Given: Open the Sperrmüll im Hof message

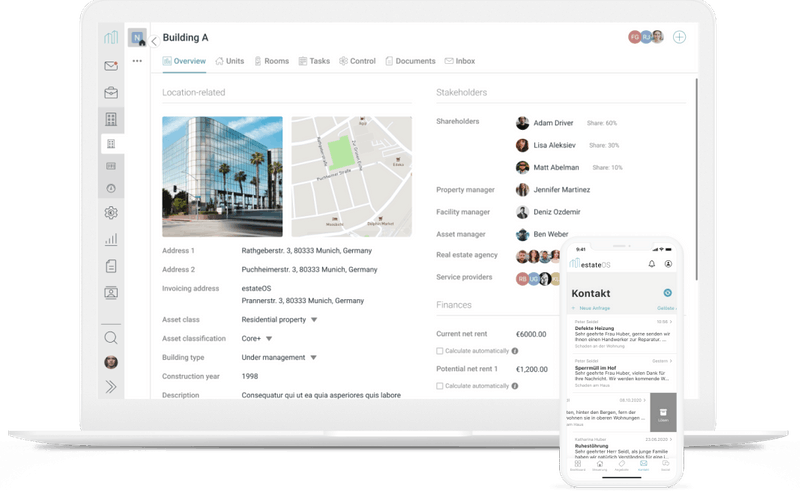Looking at the screenshot, I should coord(622,374).
